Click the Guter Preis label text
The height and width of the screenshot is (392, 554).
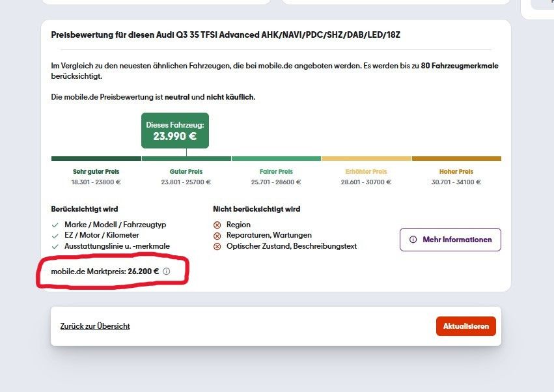[x=186, y=172]
